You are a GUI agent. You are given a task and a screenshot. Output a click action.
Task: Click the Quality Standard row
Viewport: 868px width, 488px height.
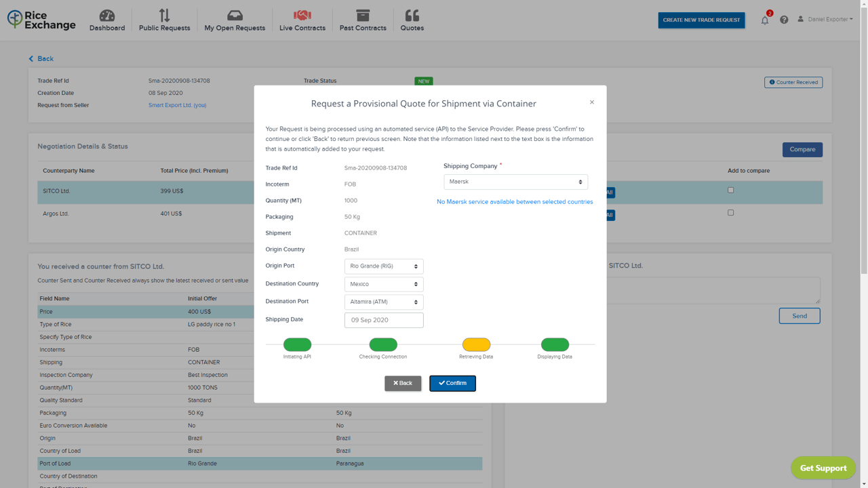260,400
